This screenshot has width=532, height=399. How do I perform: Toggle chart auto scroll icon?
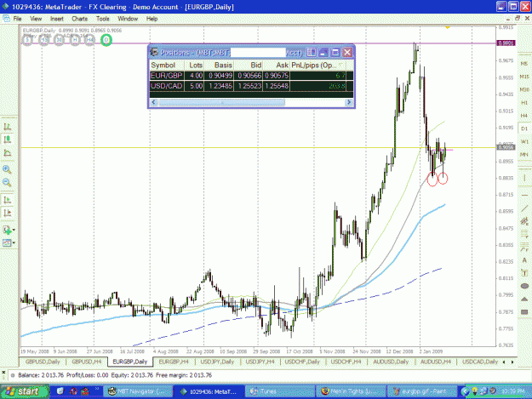pyautogui.click(x=7, y=200)
